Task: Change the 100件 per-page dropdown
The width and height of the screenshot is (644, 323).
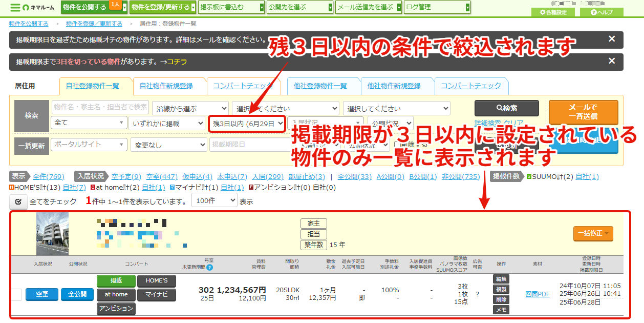Action: coord(214,201)
